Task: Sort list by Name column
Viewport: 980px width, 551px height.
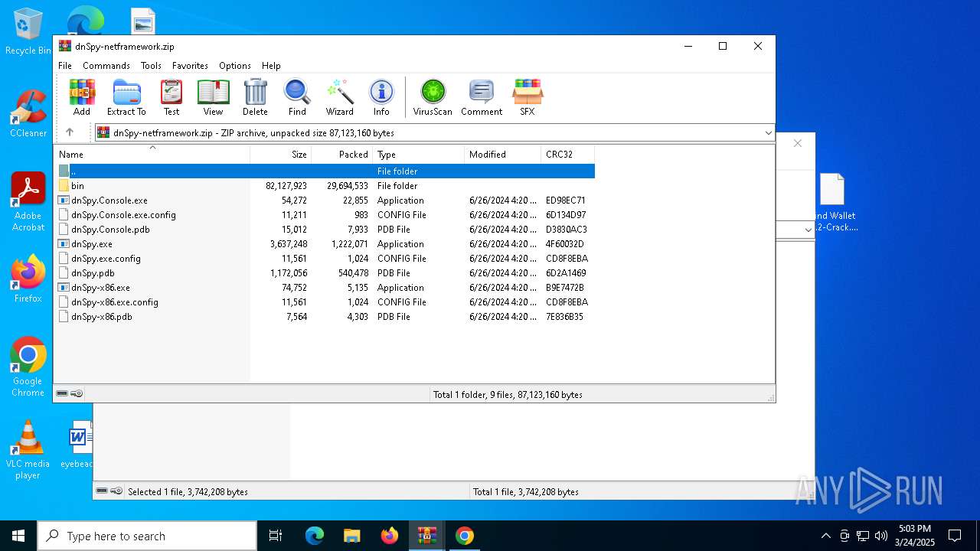Action: pos(152,155)
